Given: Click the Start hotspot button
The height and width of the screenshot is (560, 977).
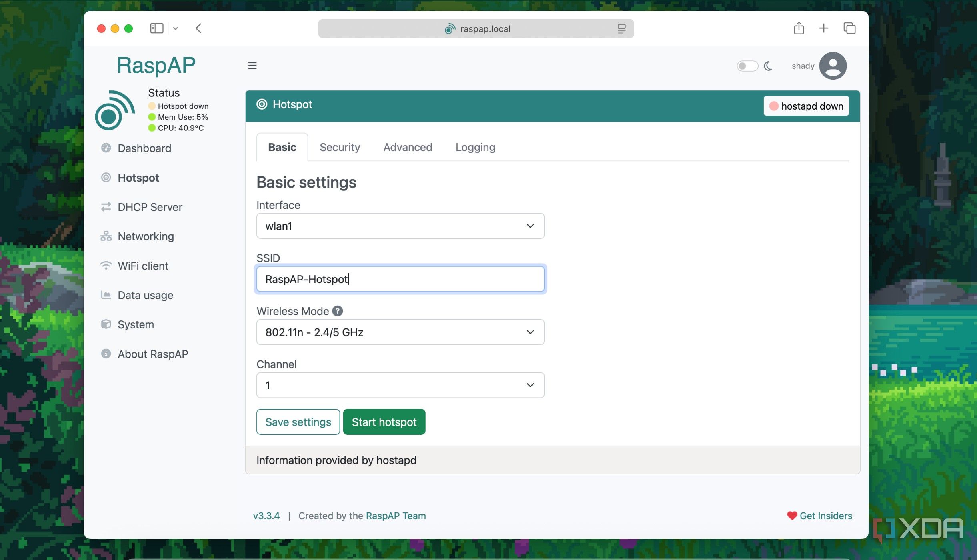Looking at the screenshot, I should [384, 422].
